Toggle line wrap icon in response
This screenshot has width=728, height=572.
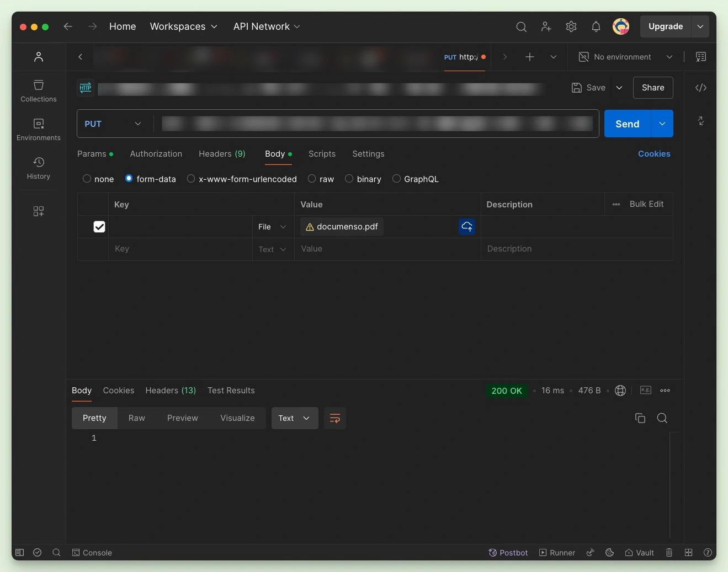tap(334, 418)
